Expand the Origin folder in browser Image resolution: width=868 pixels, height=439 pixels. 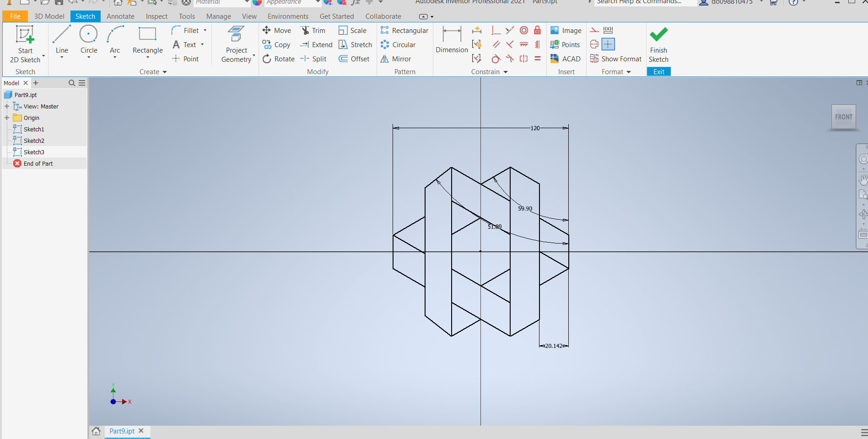pos(7,118)
